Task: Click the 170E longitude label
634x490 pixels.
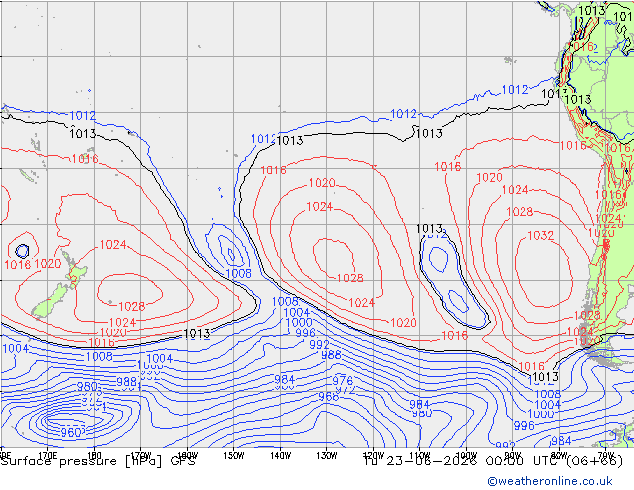Action: coord(48,456)
